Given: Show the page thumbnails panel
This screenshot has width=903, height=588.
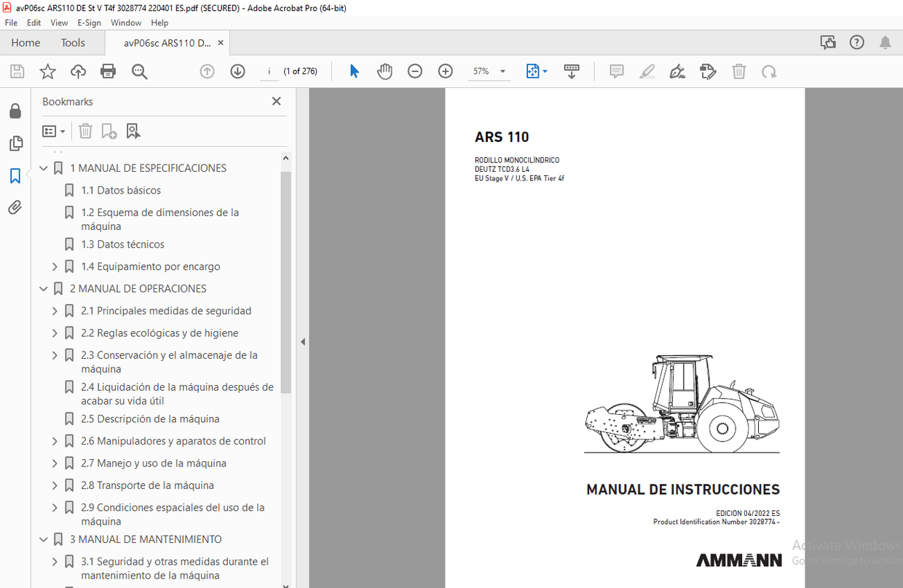Looking at the screenshot, I should coord(15,143).
